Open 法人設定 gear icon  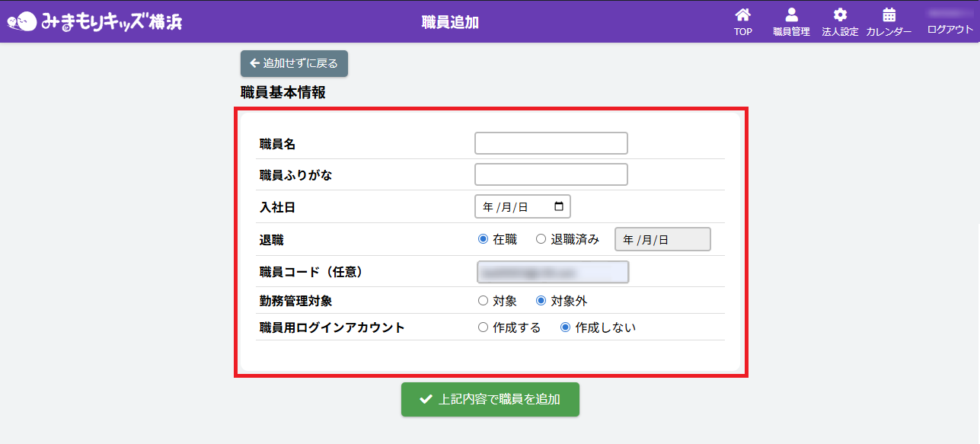point(840,15)
